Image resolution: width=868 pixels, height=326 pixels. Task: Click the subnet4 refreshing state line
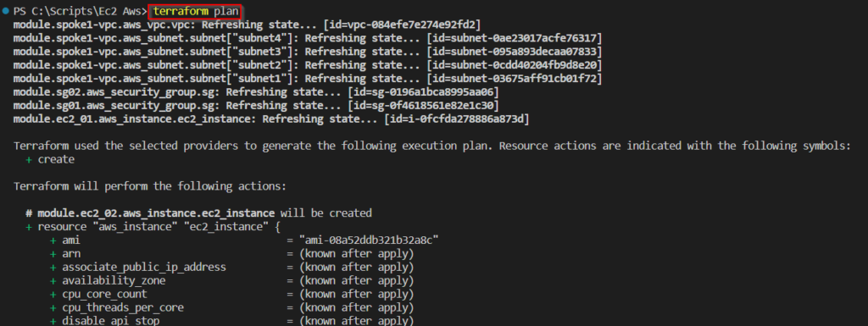[x=308, y=38]
